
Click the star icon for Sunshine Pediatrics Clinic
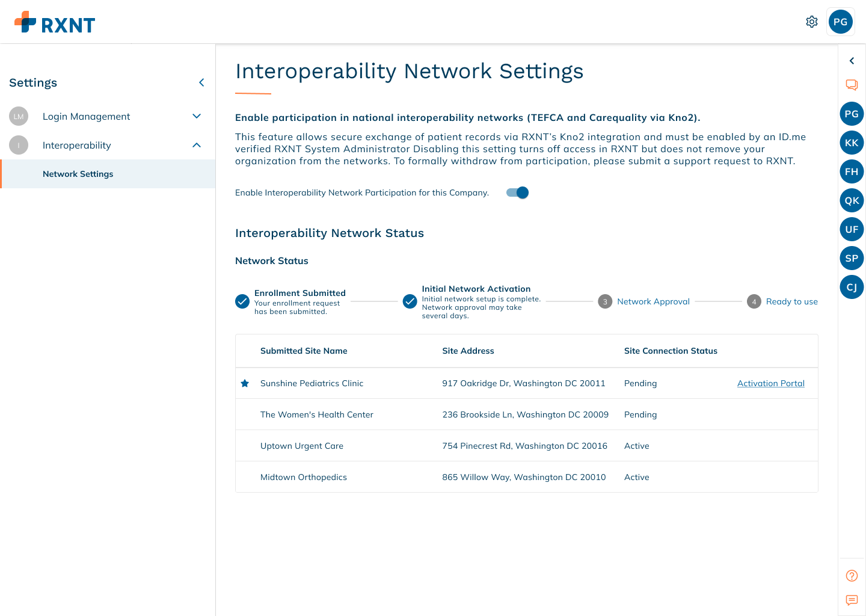[245, 383]
